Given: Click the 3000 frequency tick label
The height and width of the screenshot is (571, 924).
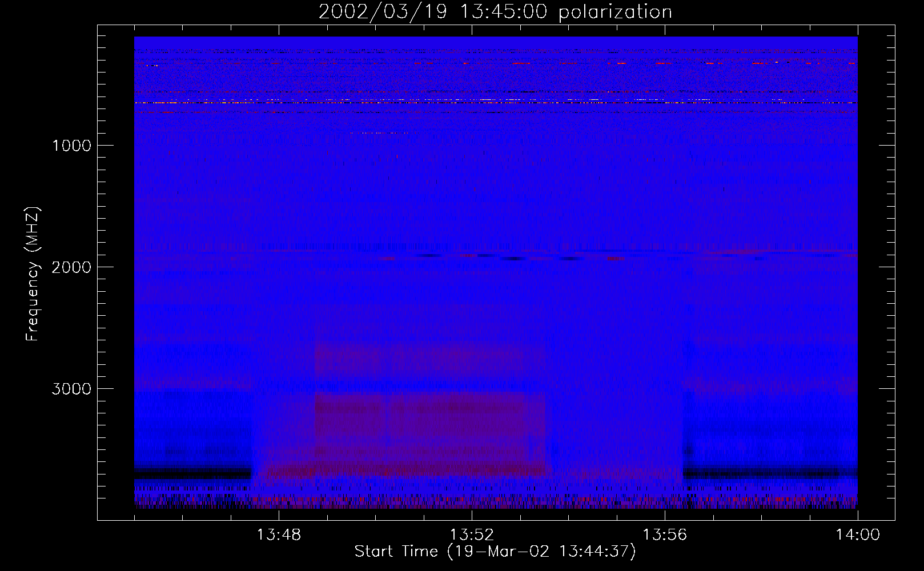Looking at the screenshot, I should (x=71, y=389).
